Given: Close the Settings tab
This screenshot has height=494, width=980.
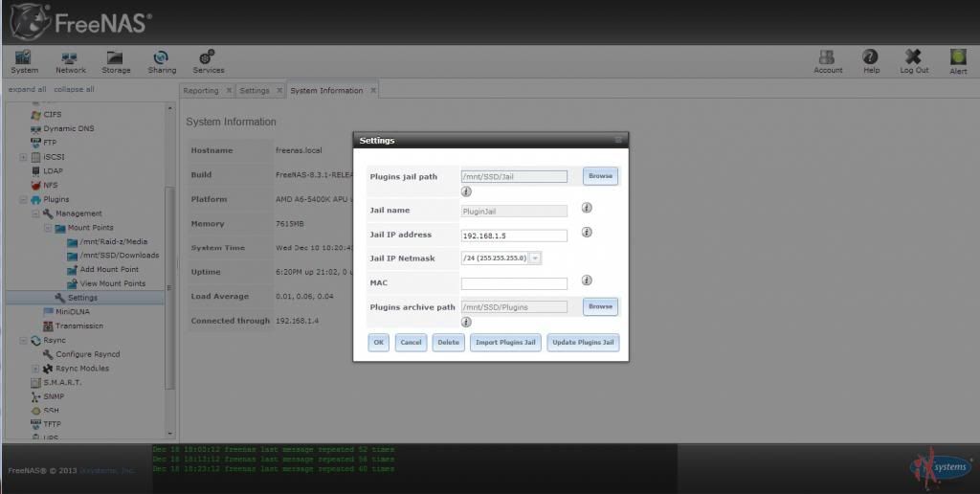Looking at the screenshot, I should [x=279, y=90].
